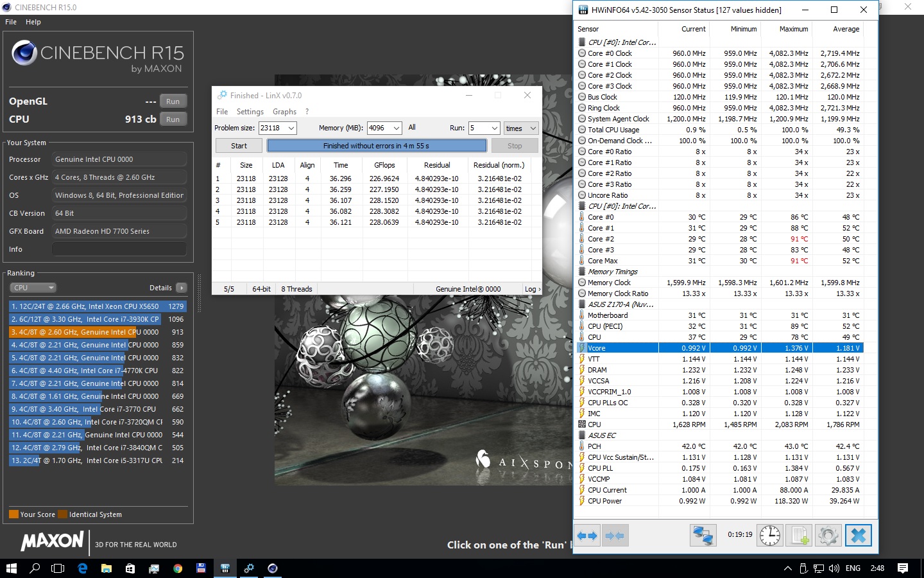Click blue X icon in HWiNFO toolbar
Screen dimensions: 924x578
click(859, 536)
